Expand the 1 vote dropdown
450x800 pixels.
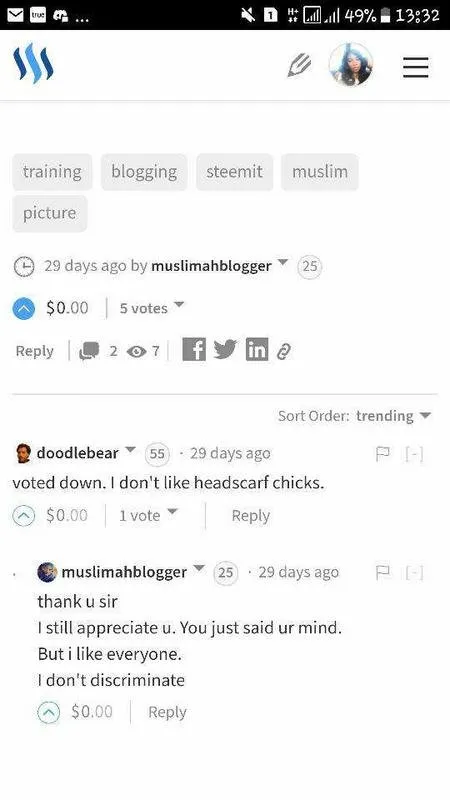pos(148,515)
